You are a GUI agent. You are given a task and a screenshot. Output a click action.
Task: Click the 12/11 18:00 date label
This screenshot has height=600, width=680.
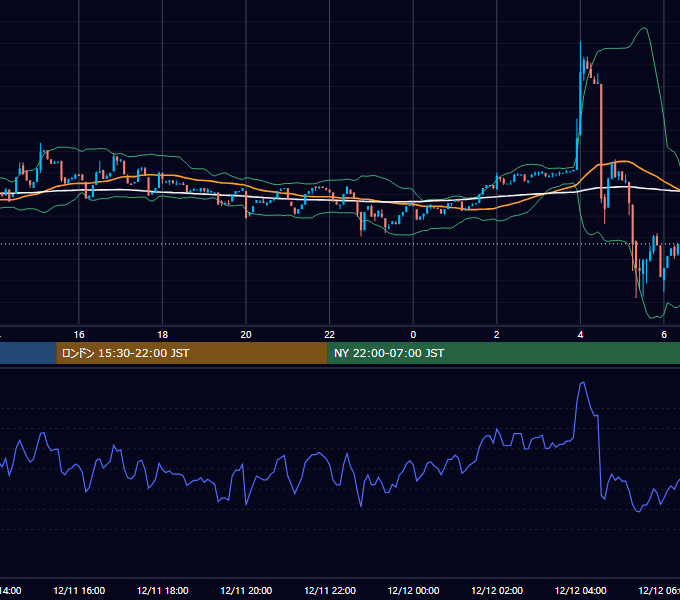pyautogui.click(x=163, y=590)
